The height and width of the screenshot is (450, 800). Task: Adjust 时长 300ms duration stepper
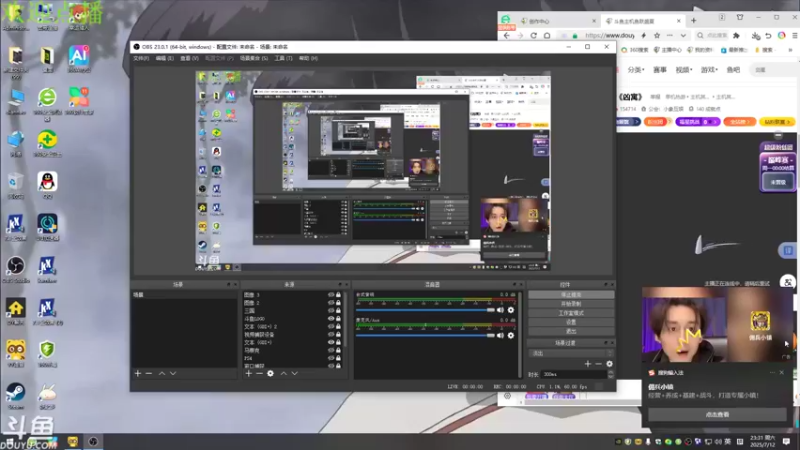pyautogui.click(x=611, y=374)
